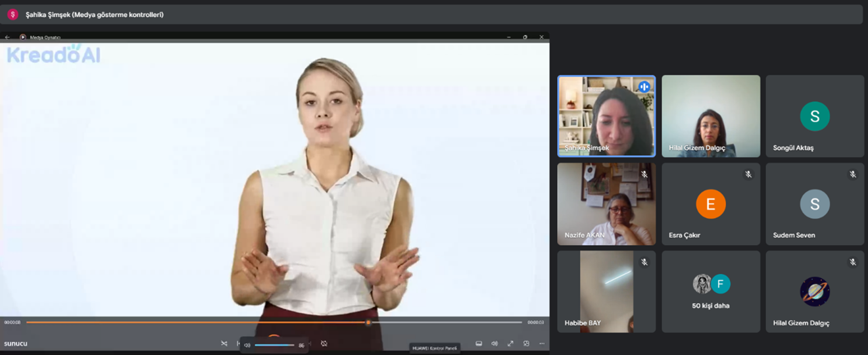Image resolution: width=868 pixels, height=355 pixels.
Task: Select the Sudem Seven participant tile
Action: [x=815, y=204]
